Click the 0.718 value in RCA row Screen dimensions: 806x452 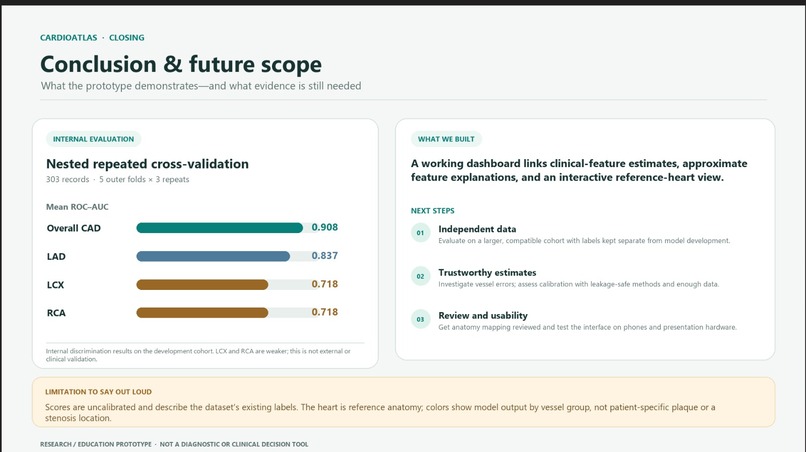click(x=325, y=312)
